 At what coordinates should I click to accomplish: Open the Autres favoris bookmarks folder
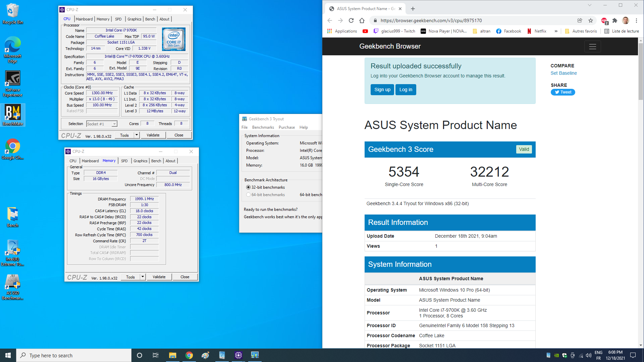pos(581,31)
